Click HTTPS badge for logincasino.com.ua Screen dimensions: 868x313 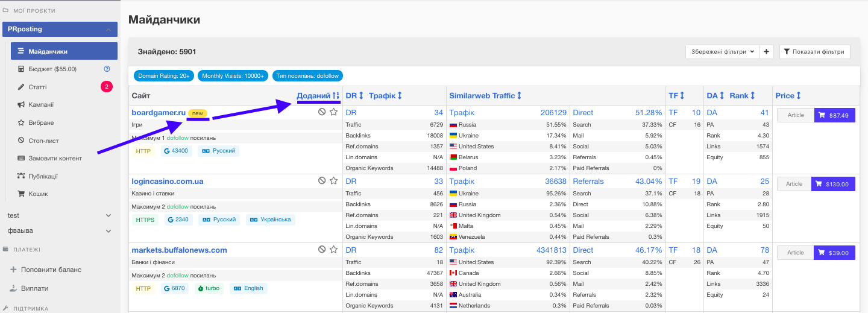(145, 220)
